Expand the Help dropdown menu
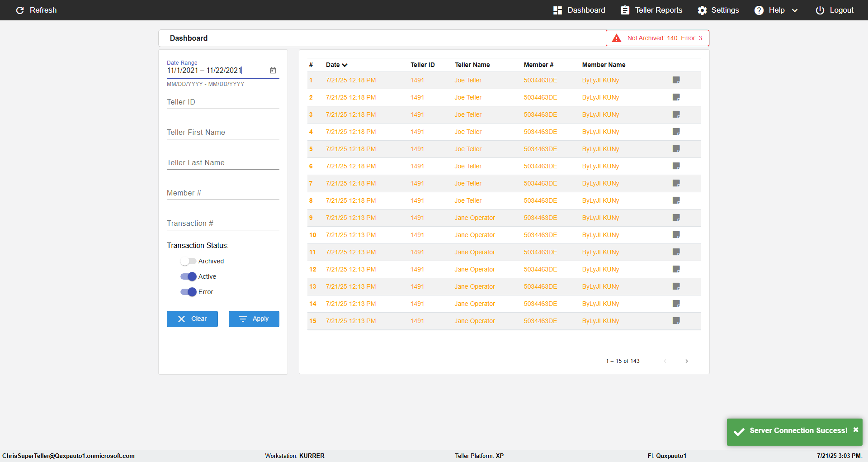Viewport: 868px width, 462px height. point(776,10)
